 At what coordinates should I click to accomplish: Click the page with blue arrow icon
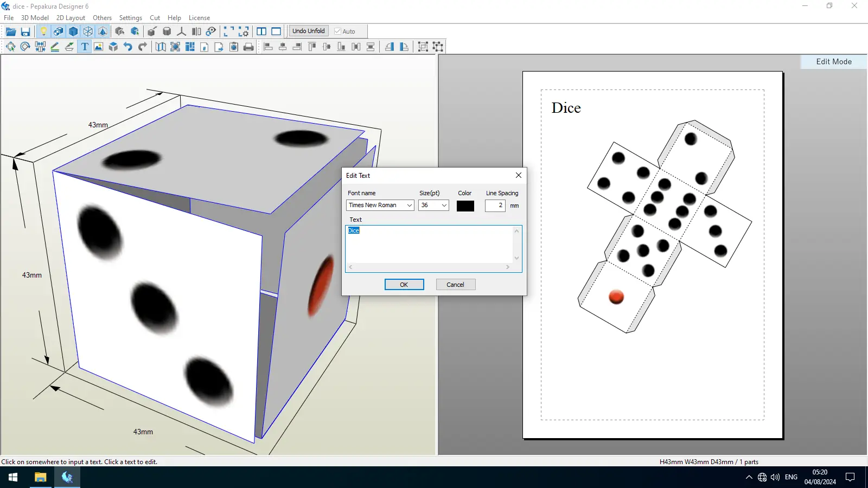[219, 47]
